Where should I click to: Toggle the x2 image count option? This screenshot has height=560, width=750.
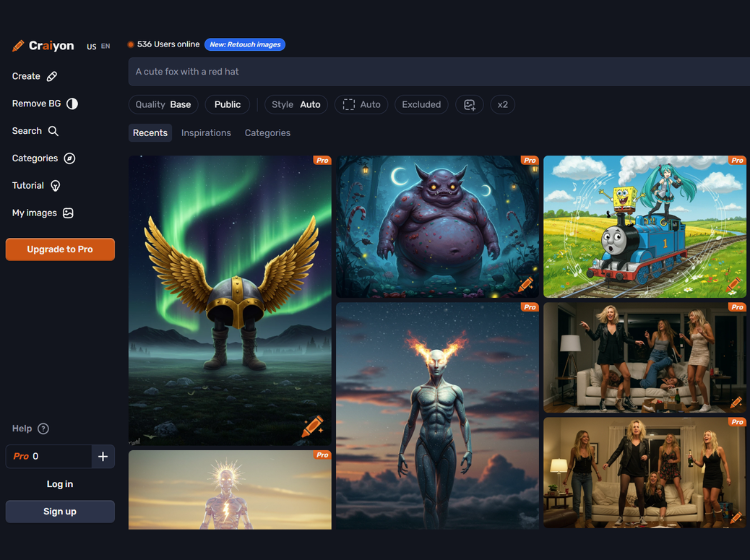coord(502,104)
